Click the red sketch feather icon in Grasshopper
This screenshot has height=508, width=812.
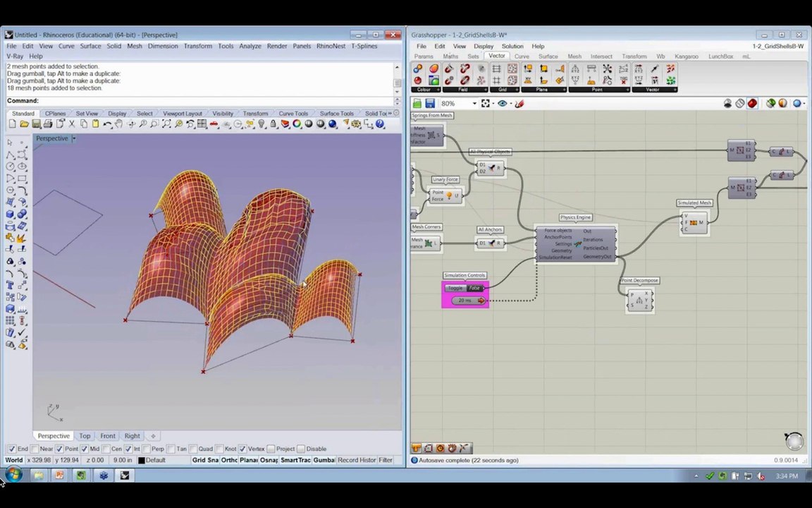point(519,104)
